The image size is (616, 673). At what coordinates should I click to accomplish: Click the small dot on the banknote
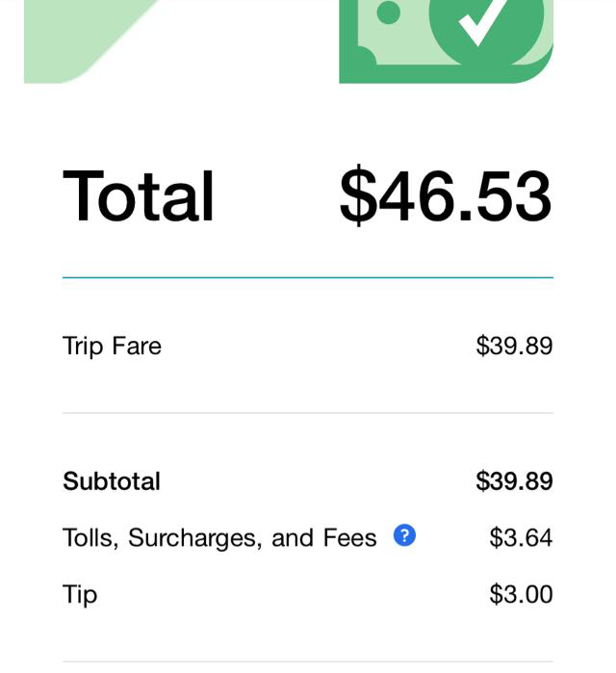388,13
